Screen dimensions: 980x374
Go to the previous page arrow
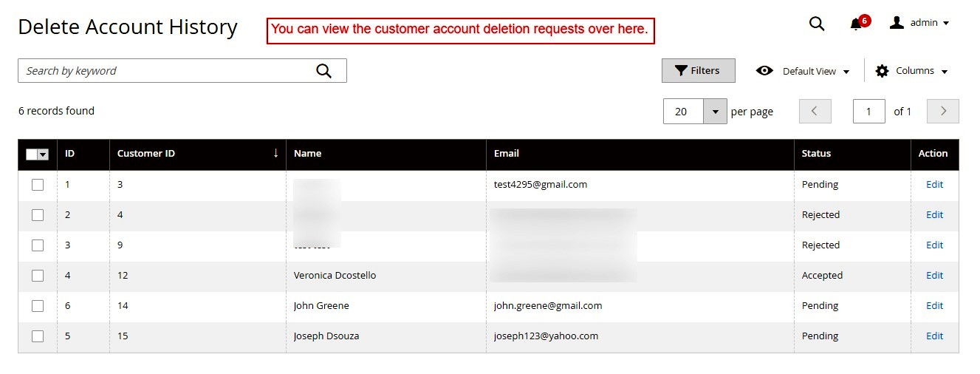[815, 111]
